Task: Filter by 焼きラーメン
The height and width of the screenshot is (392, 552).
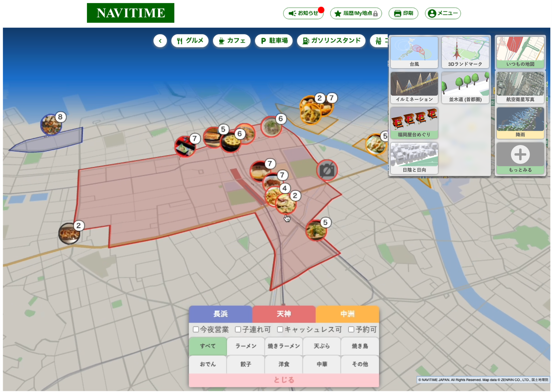Action: pos(284,346)
